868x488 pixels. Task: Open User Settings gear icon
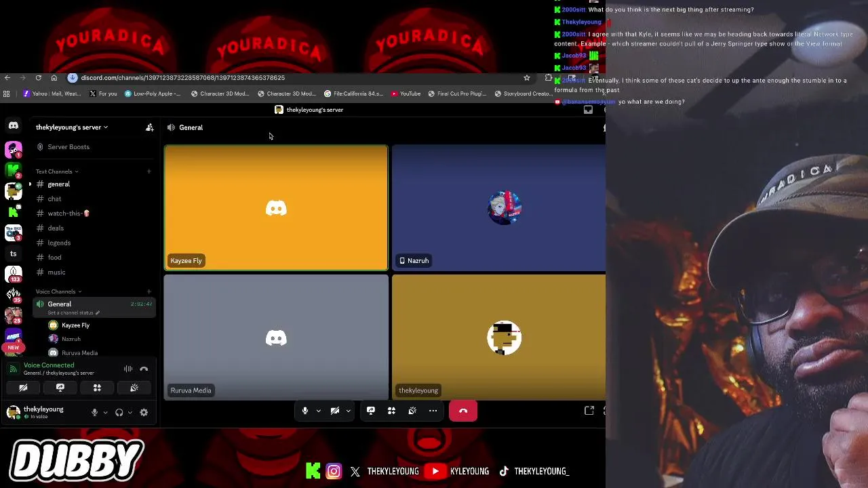144,412
